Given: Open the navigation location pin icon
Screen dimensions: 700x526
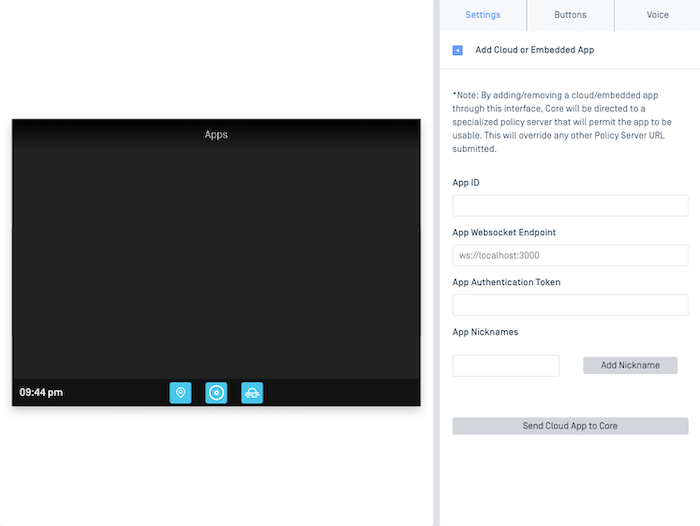Looking at the screenshot, I should click(x=180, y=393).
